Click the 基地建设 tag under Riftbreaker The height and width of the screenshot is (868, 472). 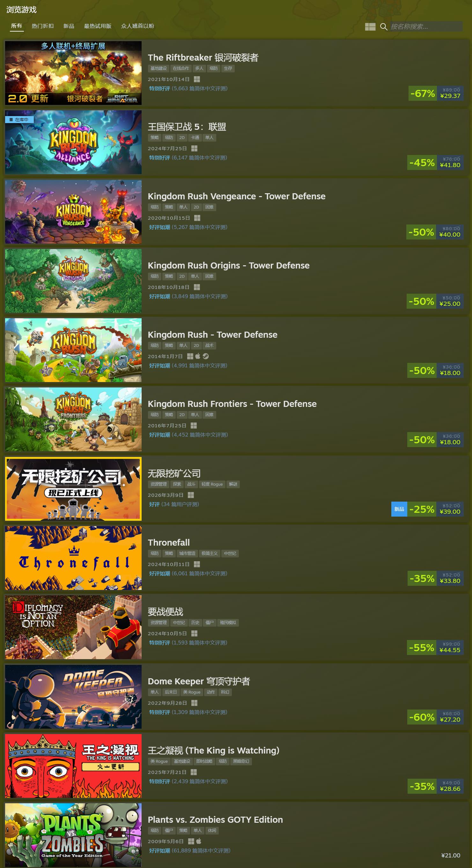coord(159,69)
